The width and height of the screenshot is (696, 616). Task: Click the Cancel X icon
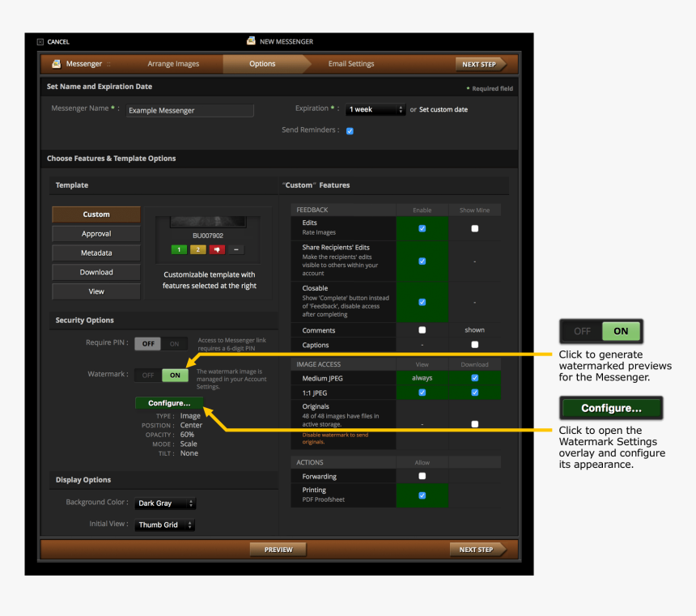40,42
